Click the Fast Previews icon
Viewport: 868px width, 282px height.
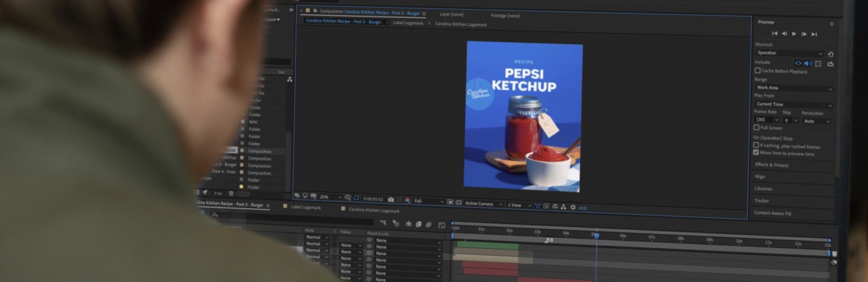[546, 206]
